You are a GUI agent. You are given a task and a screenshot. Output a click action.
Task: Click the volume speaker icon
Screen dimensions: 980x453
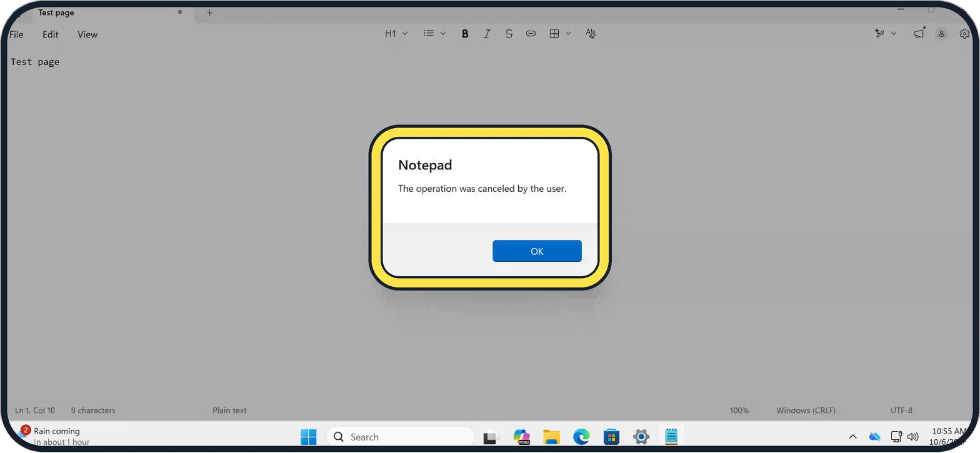pyautogui.click(x=912, y=437)
